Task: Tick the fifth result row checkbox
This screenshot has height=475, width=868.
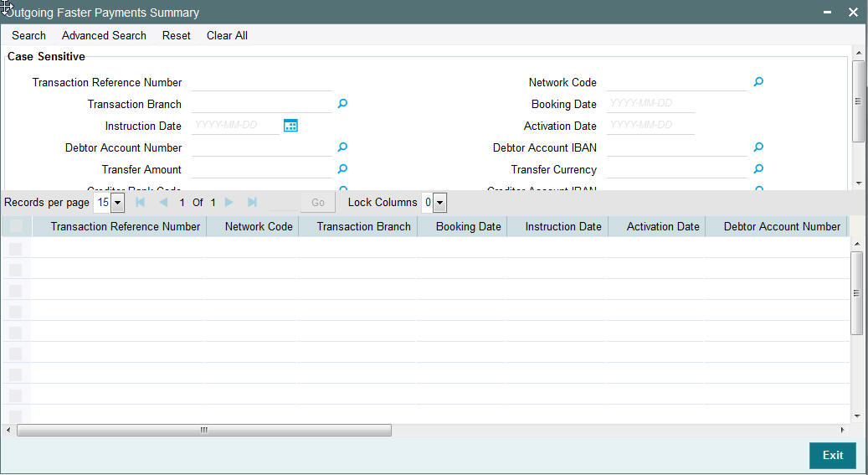Action: click(x=16, y=333)
